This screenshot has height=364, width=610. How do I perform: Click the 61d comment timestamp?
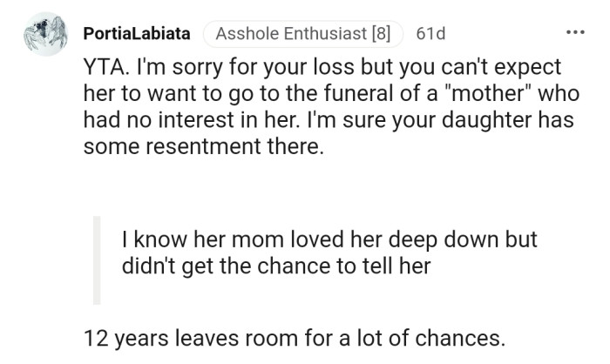point(430,35)
